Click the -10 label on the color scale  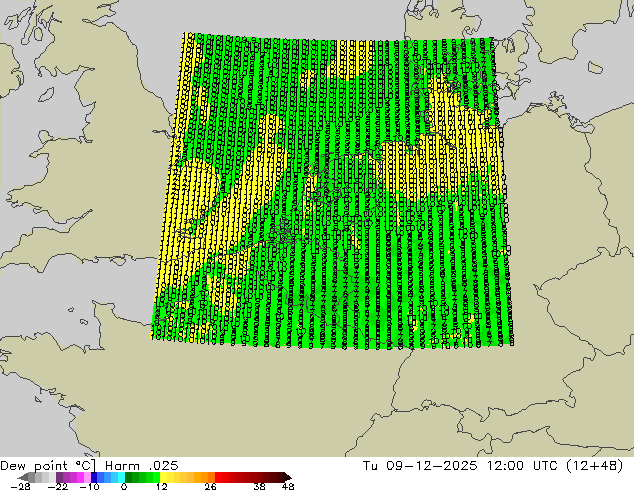[x=90, y=486]
